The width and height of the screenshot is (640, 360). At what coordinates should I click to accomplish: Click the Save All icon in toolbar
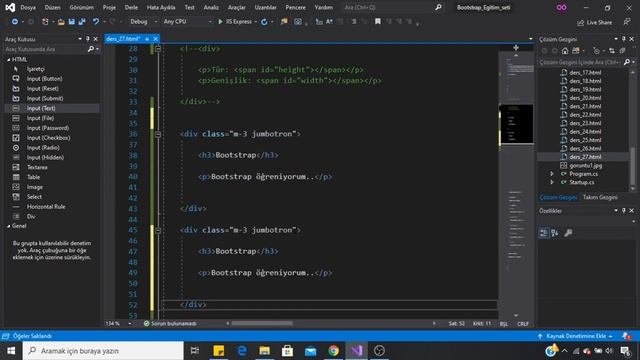[x=82, y=22]
